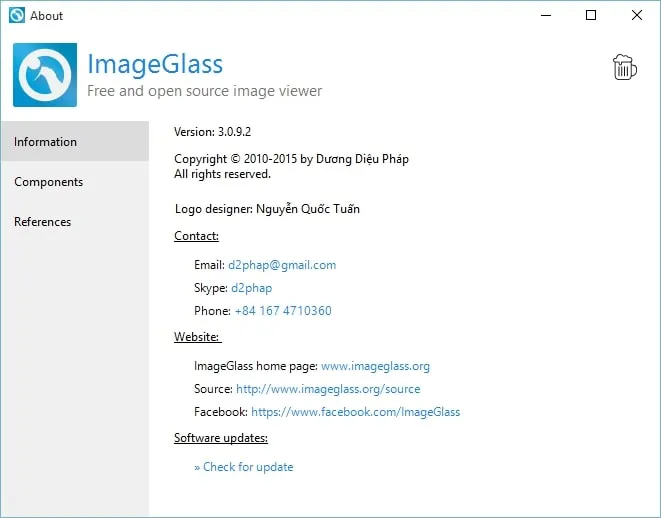Click 'Free and open source image viewer' subtitle
Image resolution: width=661 pixels, height=518 pixels.
click(x=204, y=91)
